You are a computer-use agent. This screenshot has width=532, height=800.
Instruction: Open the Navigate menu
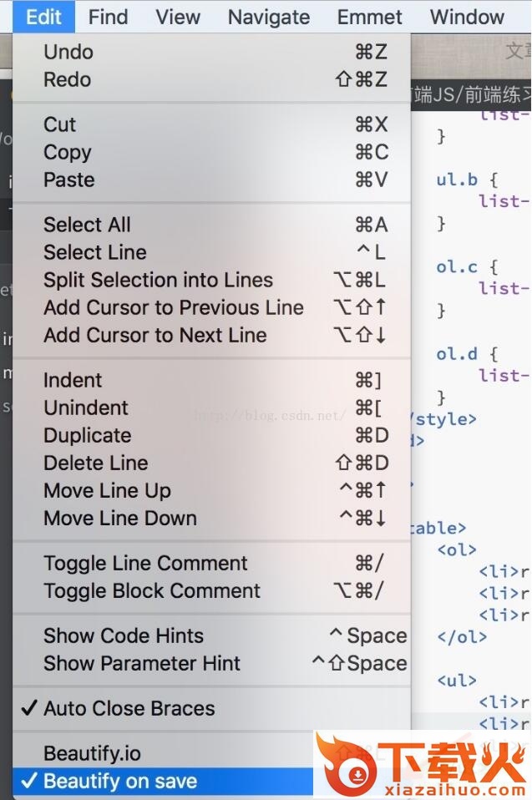(x=268, y=17)
